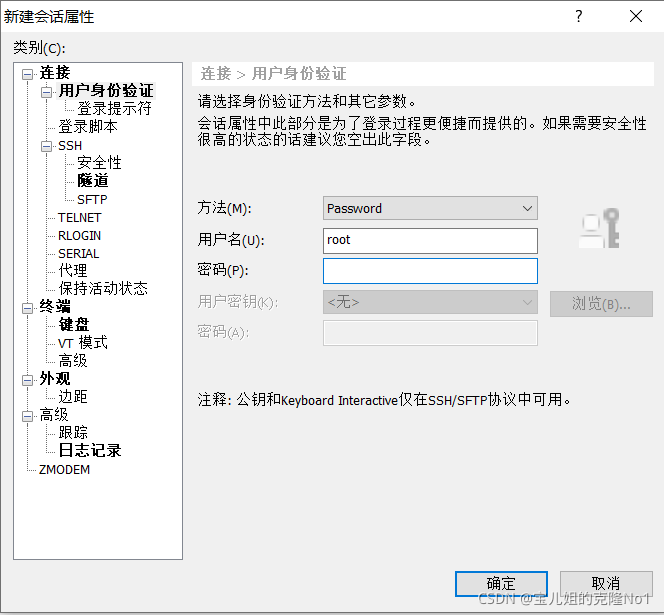Select SFTP tree item
The image size is (664, 615).
92,199
